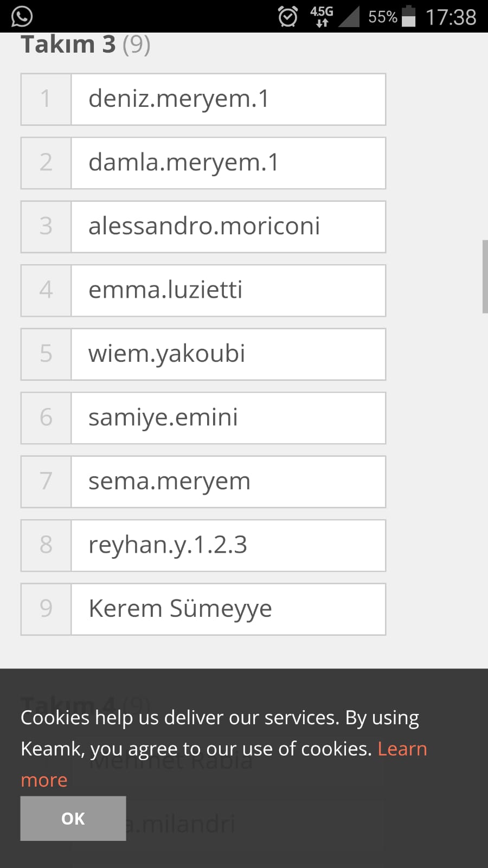Tap the Takım 3 heading
This screenshot has height=868, width=488.
(68, 43)
